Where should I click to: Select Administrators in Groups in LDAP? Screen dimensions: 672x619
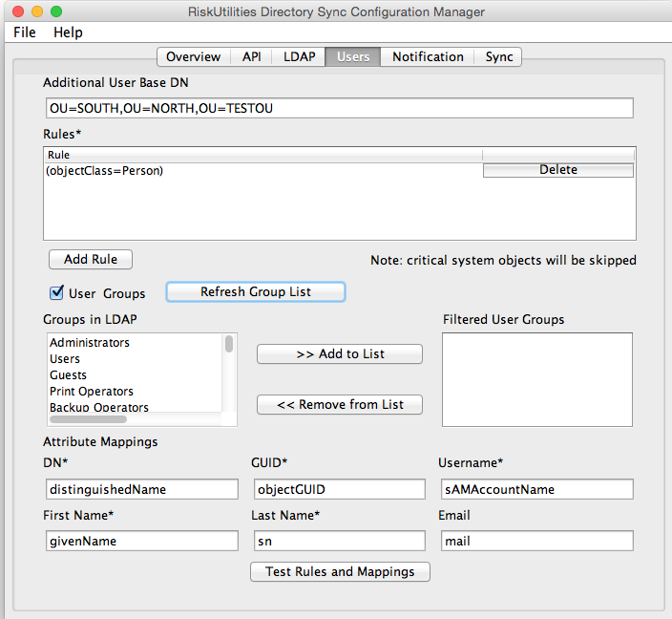pos(135,342)
